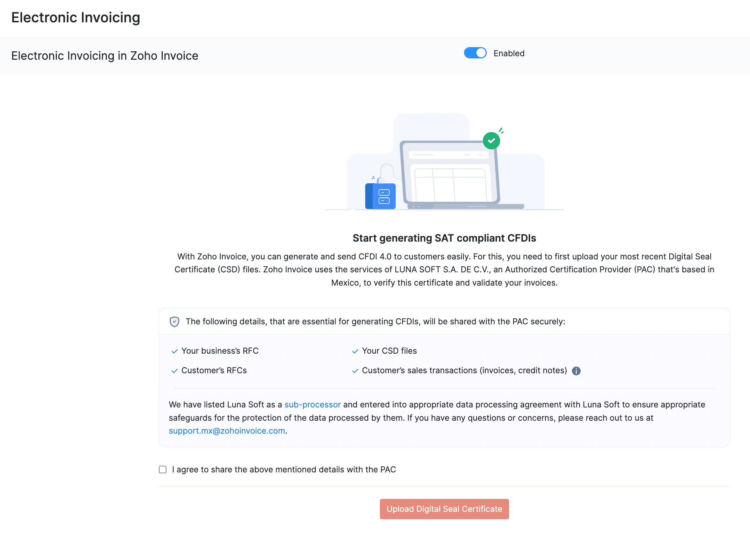750x560 pixels.
Task: Click the 'I agree to share' label text
Action: pyautogui.click(x=284, y=470)
